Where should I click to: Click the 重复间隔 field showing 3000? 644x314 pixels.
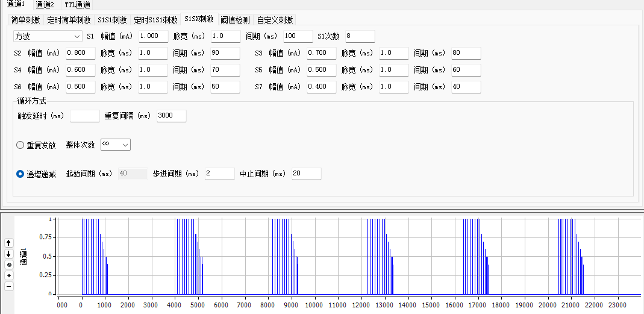click(171, 116)
